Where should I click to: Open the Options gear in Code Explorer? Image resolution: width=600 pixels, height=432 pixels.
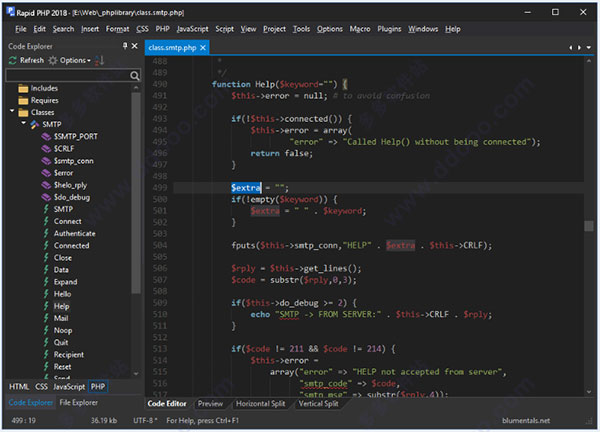[53, 60]
